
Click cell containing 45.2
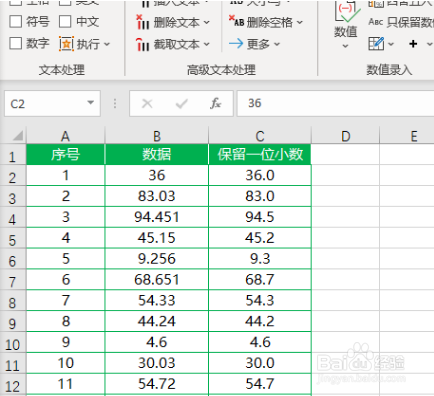[x=260, y=238]
